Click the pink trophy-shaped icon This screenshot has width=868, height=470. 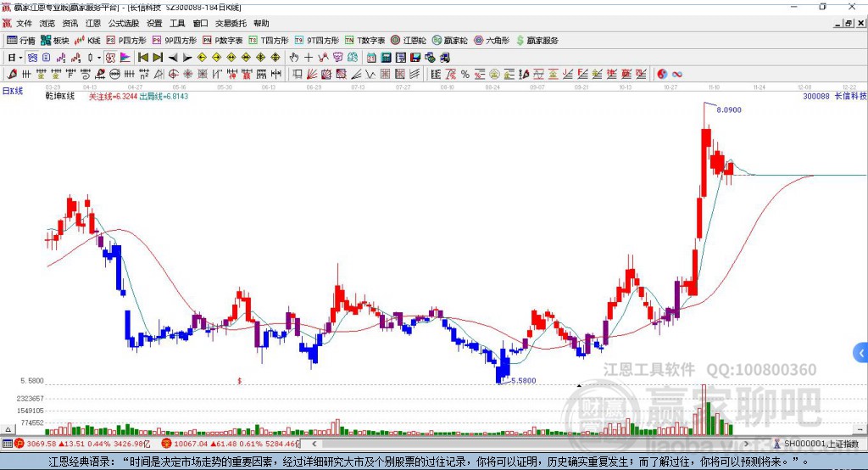coord(337,57)
